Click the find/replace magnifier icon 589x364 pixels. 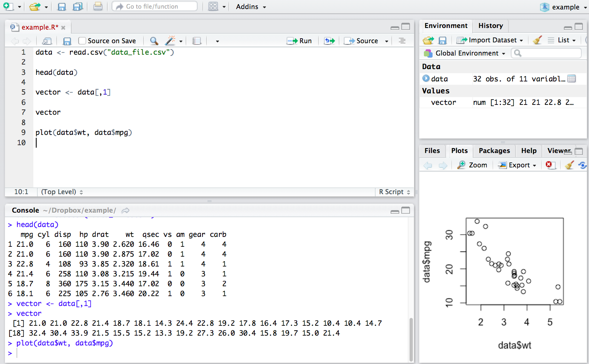pyautogui.click(x=154, y=41)
